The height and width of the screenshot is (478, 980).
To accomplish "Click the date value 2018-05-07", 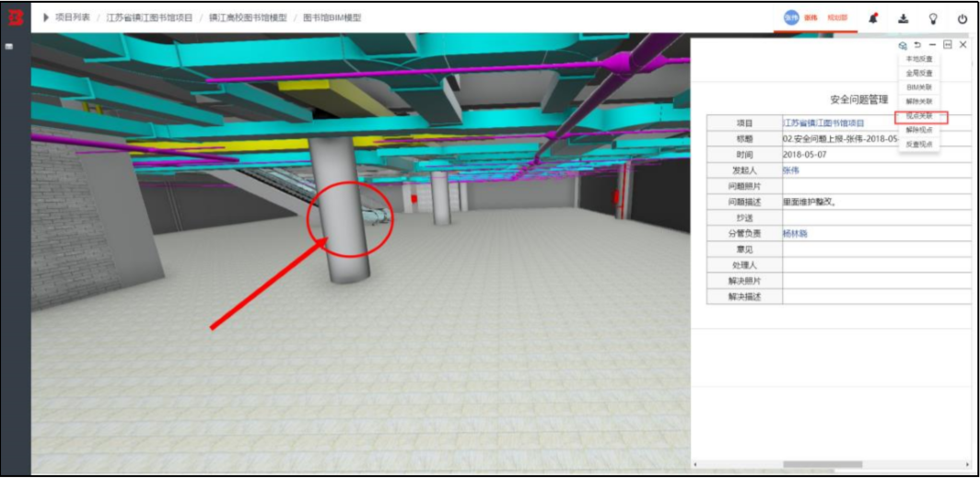I will pyautogui.click(x=804, y=155).
